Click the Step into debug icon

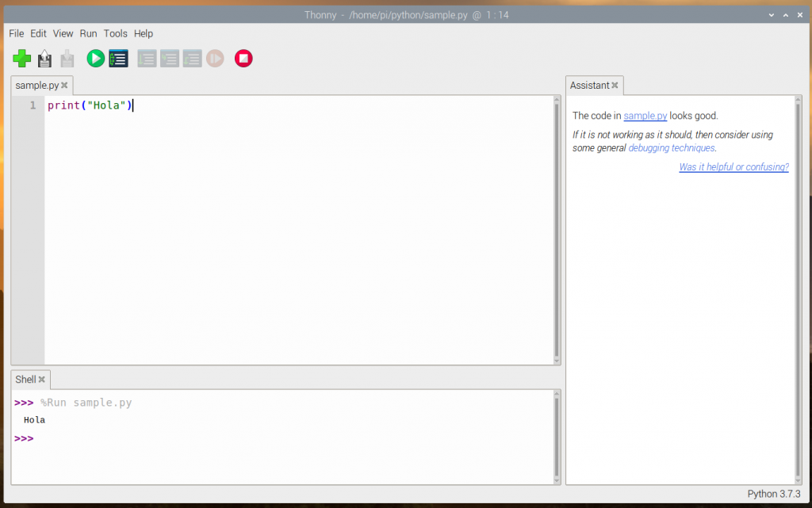170,59
